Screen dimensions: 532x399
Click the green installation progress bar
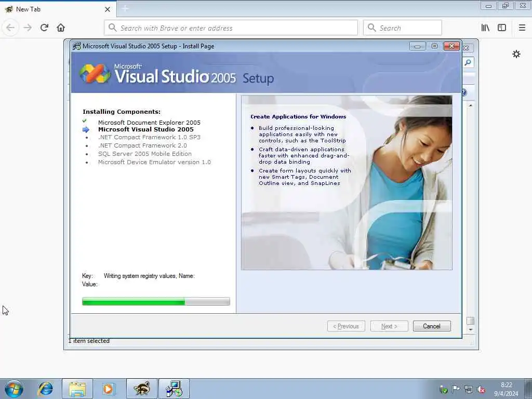156,301
